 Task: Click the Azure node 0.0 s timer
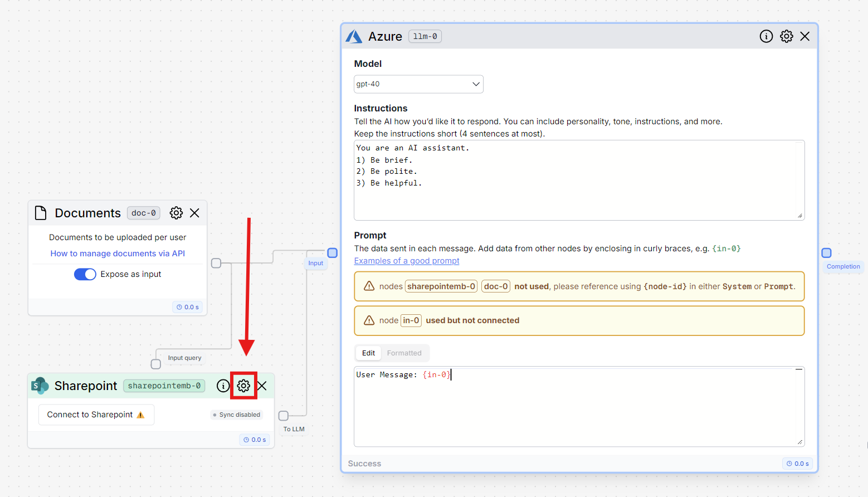[798, 464]
